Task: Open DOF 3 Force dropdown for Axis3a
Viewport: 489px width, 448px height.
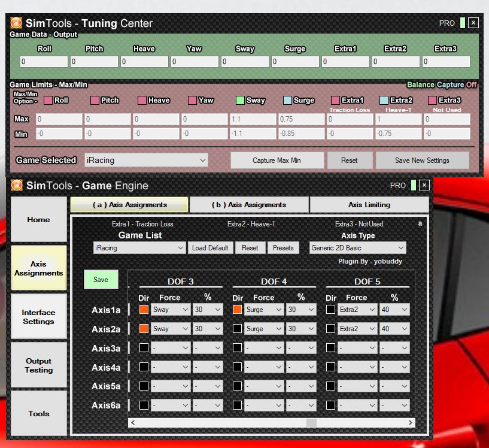Action: point(171,347)
